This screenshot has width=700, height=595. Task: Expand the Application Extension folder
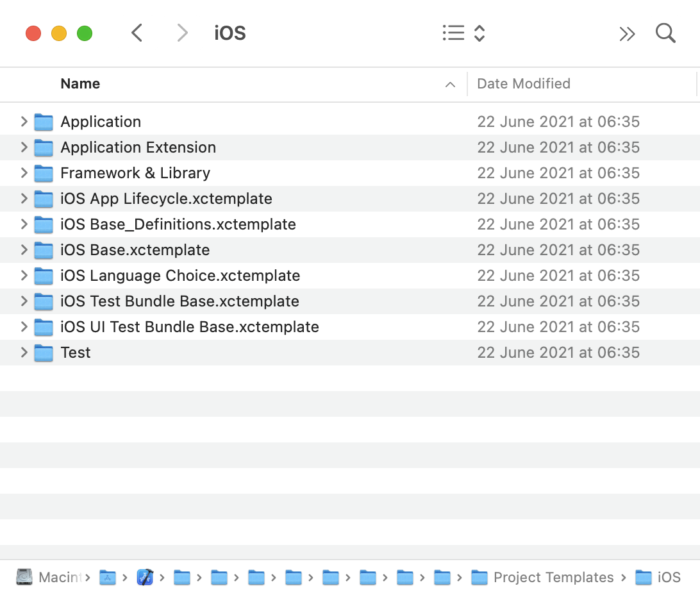coord(24,147)
